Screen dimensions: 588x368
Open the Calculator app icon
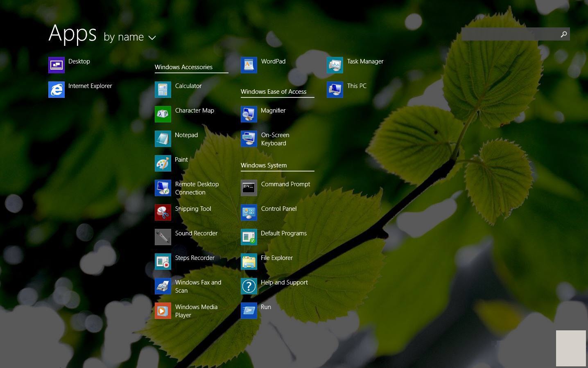point(163,90)
